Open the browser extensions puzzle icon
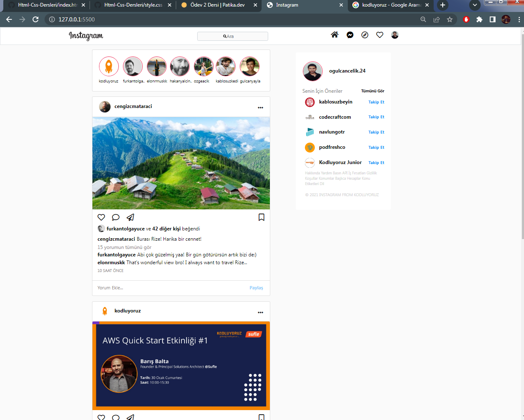The height and width of the screenshot is (420, 524). 479,19
